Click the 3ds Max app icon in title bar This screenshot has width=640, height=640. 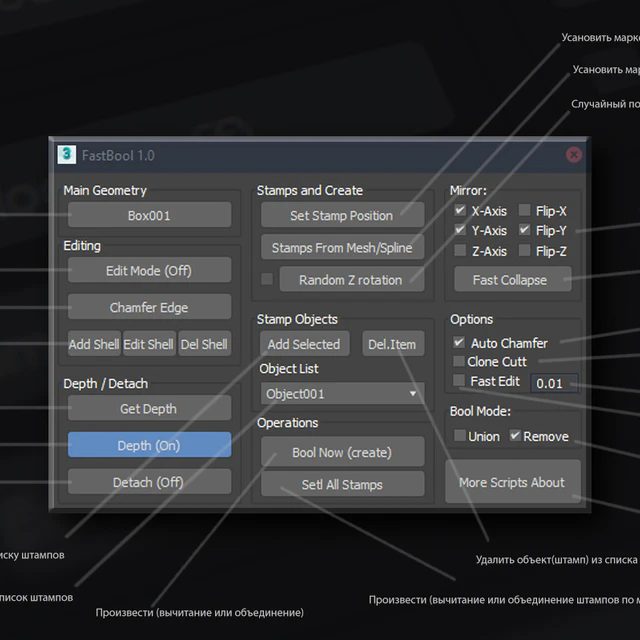[67, 155]
